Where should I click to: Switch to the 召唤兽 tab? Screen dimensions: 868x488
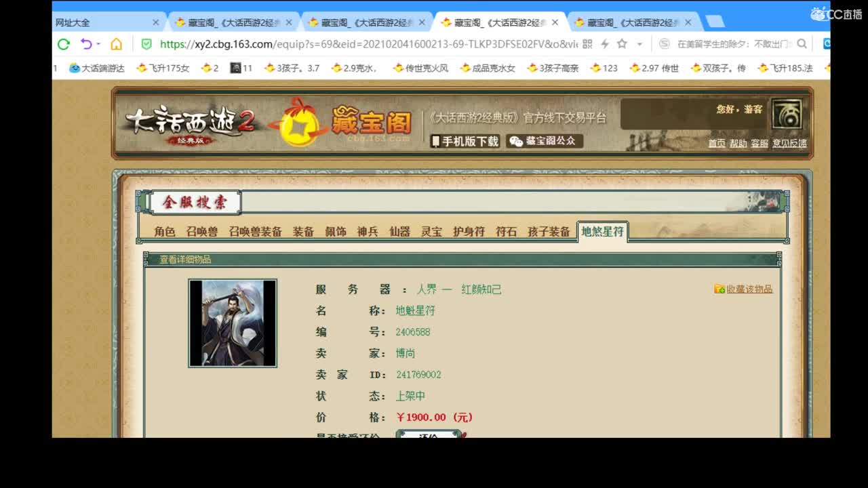pos(202,232)
